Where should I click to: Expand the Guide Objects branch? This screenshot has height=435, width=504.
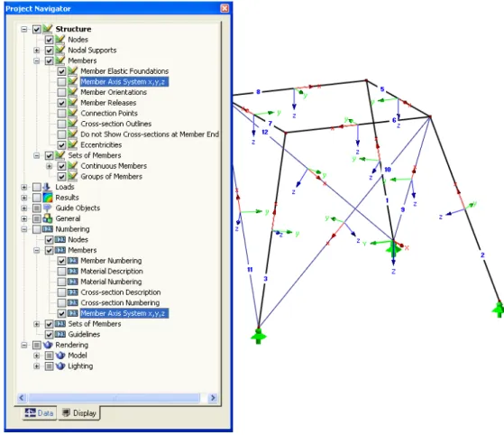tap(24, 208)
